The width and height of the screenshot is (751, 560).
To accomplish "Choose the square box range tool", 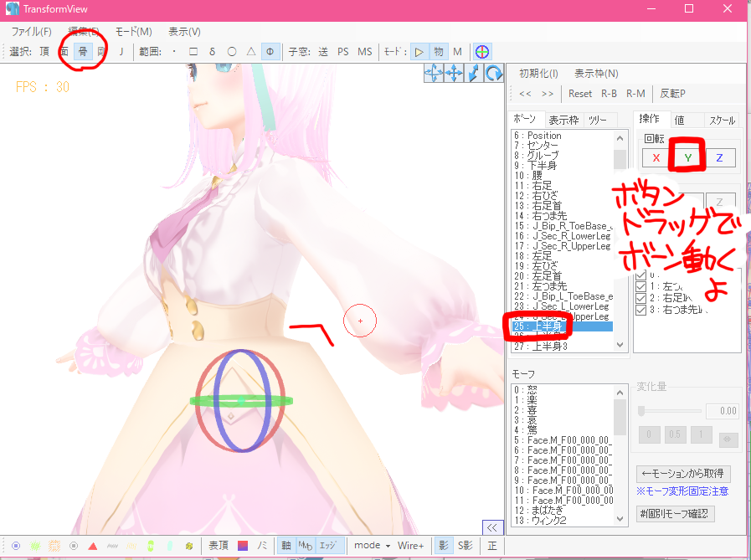I will pos(193,52).
